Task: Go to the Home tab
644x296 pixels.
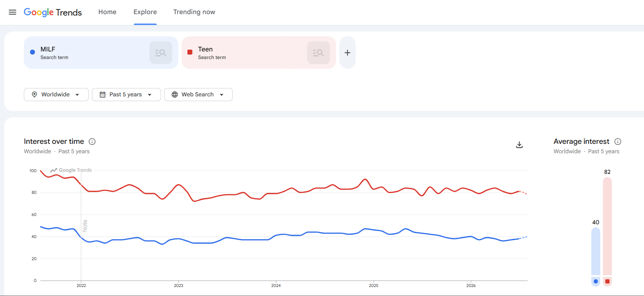Action: click(x=107, y=12)
